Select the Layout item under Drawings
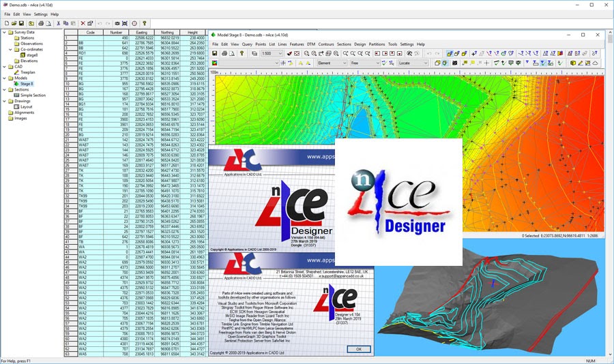 26,107
